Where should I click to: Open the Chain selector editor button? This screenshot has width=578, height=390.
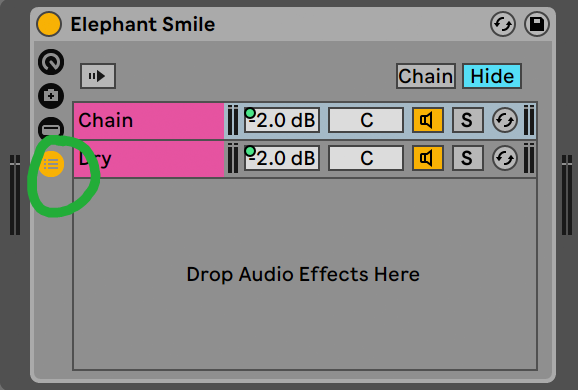coord(426,76)
